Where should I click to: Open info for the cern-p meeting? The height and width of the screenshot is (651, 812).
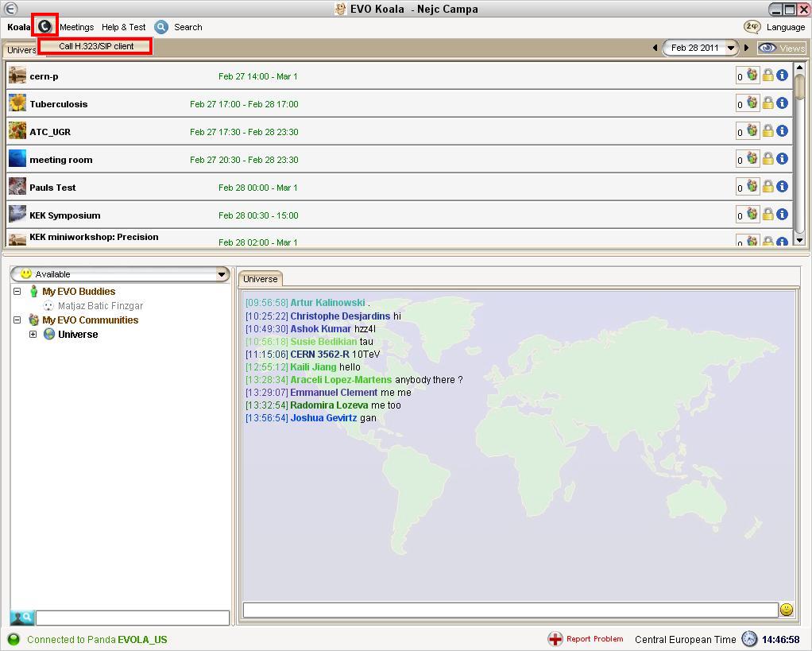pyautogui.click(x=782, y=76)
